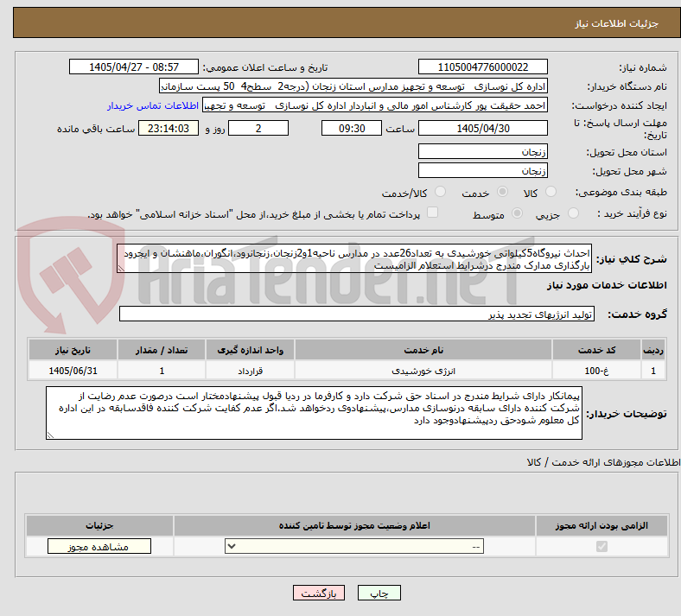The image size is (681, 616).
Task: Click the شرح کلی نیاز text area
Action: [354, 258]
